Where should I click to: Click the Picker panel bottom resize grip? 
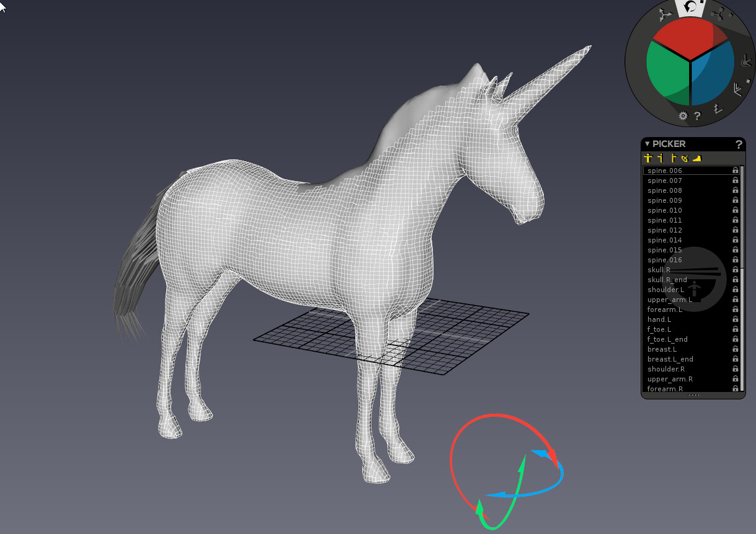[693, 395]
